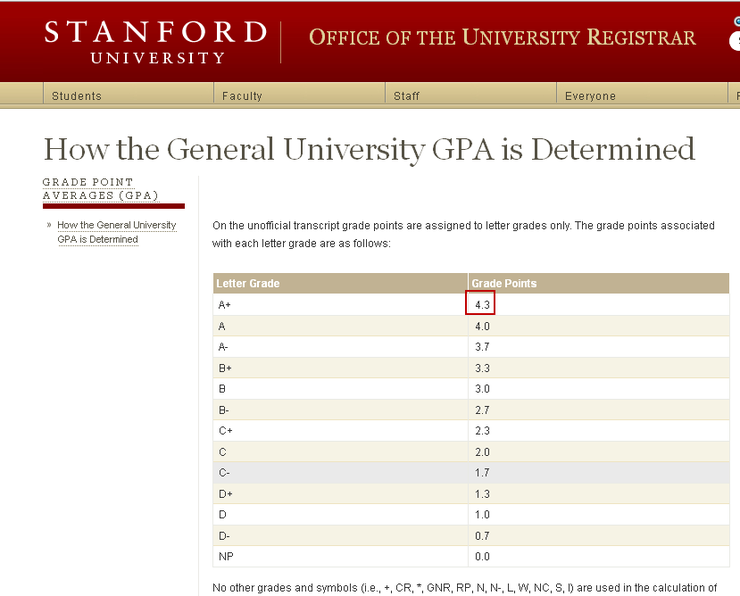This screenshot has height=596, width=740.
Task: Click the page heading about GPA
Action: coord(369,150)
